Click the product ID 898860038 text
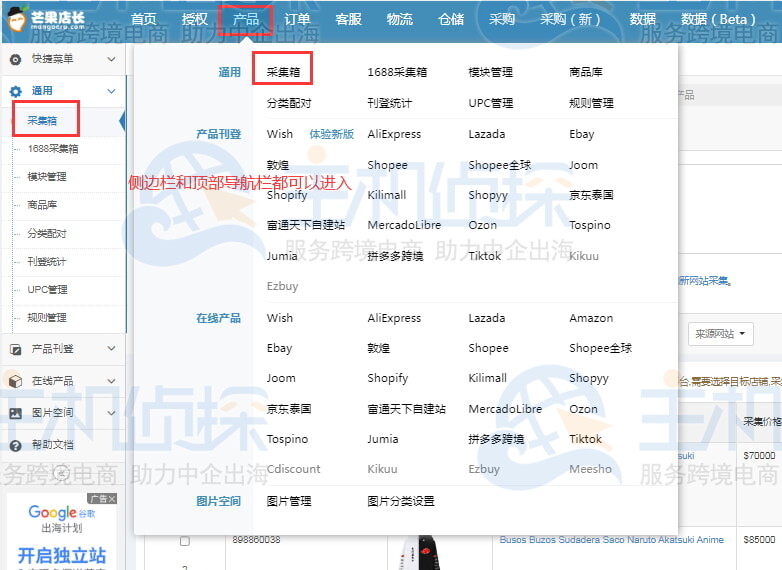The width and height of the screenshot is (782, 570). pos(256,540)
